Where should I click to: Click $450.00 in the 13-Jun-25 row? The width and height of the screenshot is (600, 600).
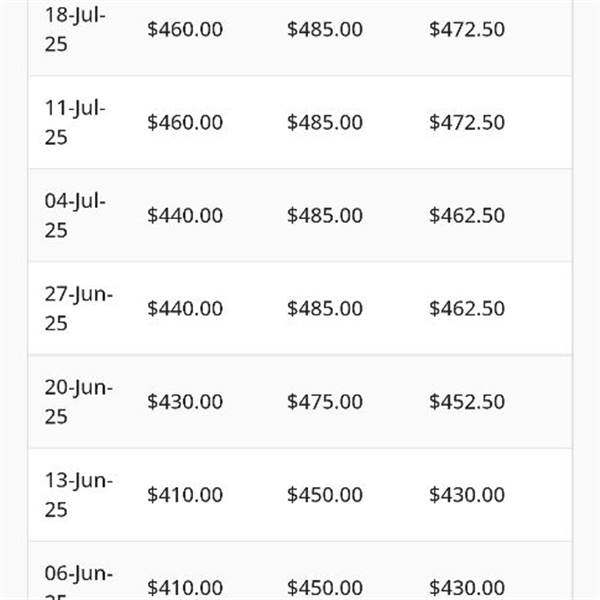(x=325, y=495)
